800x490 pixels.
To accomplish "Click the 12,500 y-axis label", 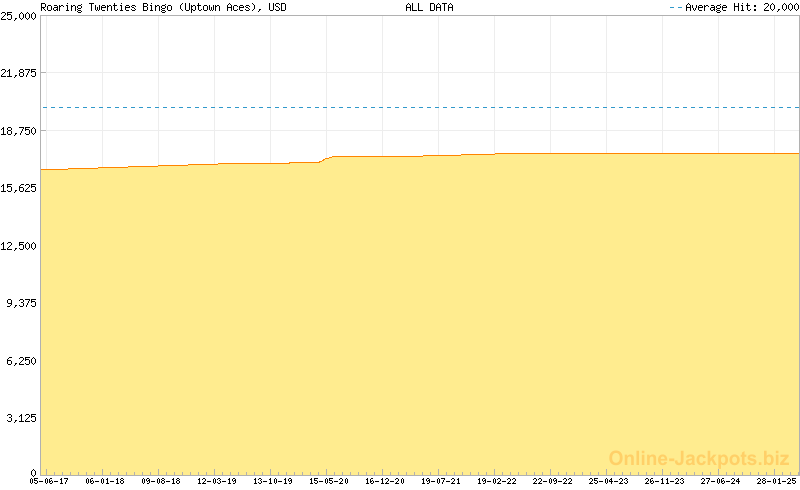I will click(x=19, y=246).
